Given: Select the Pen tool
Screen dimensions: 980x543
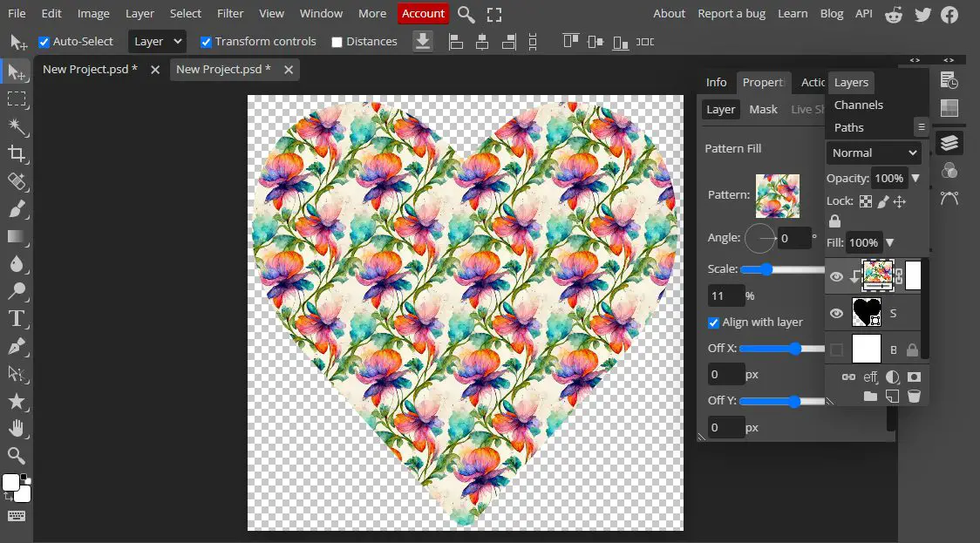Looking at the screenshot, I should 17,346.
